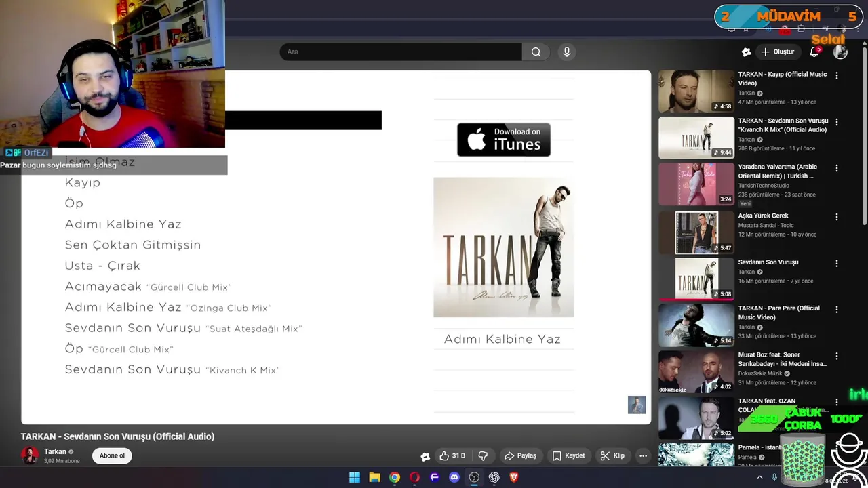Click 'Sevdanın Son Vuruşu Kivanch K Mix' track
Screen dimensions: 868x488
[172, 369]
